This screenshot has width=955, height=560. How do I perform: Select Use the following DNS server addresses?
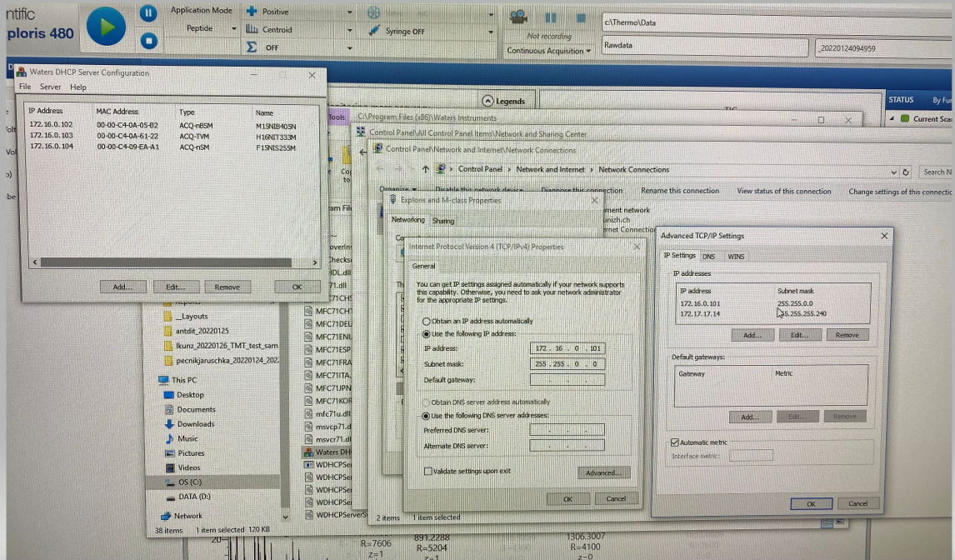point(426,416)
